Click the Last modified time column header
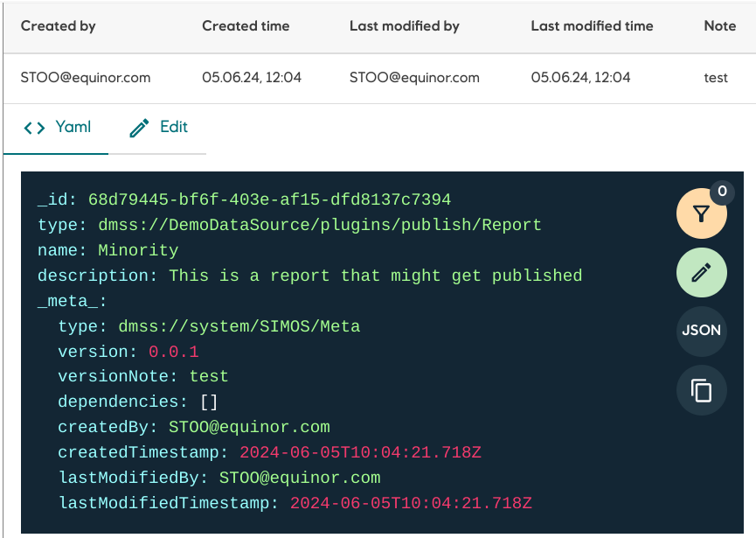 (592, 25)
